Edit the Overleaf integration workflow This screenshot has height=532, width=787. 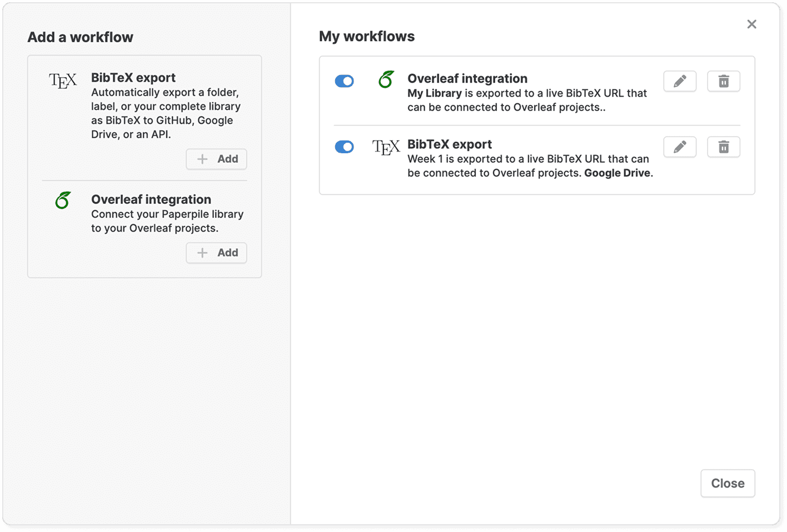point(680,82)
